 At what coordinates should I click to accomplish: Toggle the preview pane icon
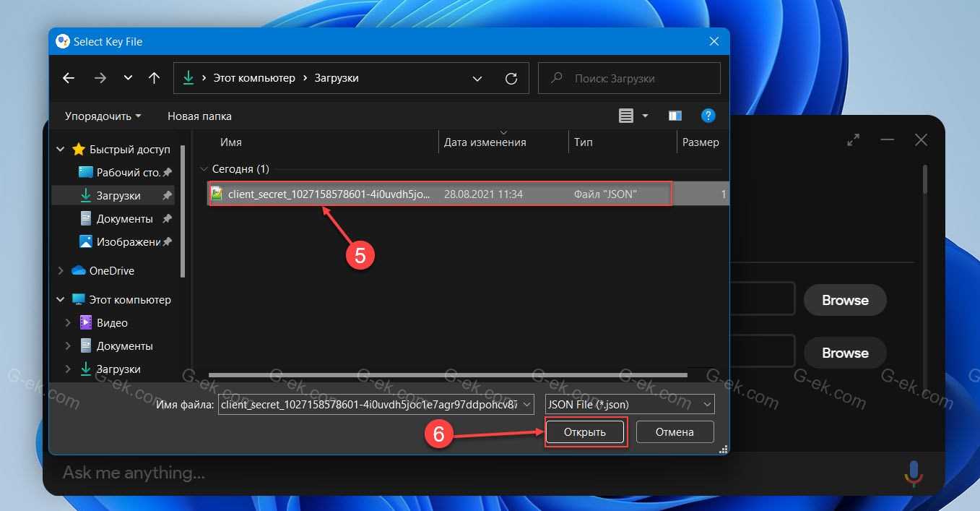675,116
